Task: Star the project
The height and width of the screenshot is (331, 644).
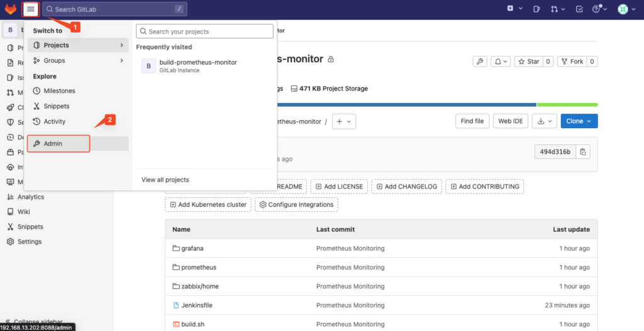Action: [x=528, y=62]
